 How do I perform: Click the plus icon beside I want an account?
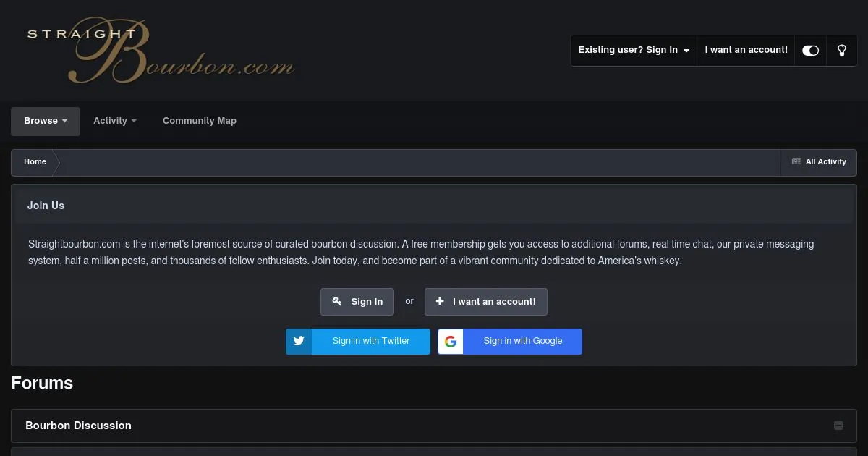coord(440,301)
